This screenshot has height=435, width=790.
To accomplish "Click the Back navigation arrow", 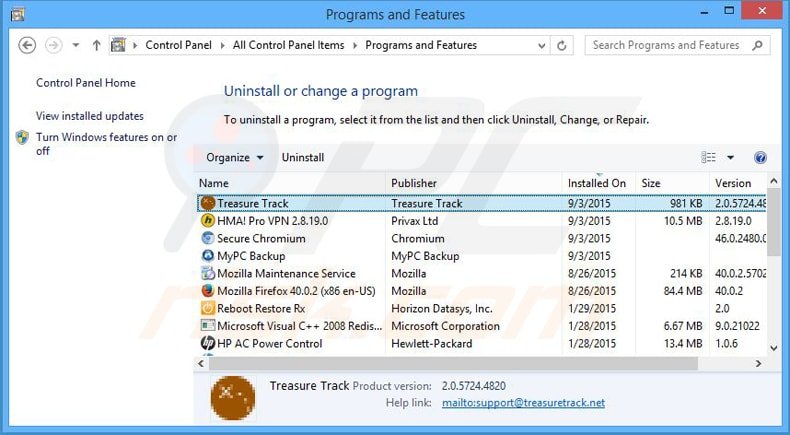I will click(x=28, y=45).
